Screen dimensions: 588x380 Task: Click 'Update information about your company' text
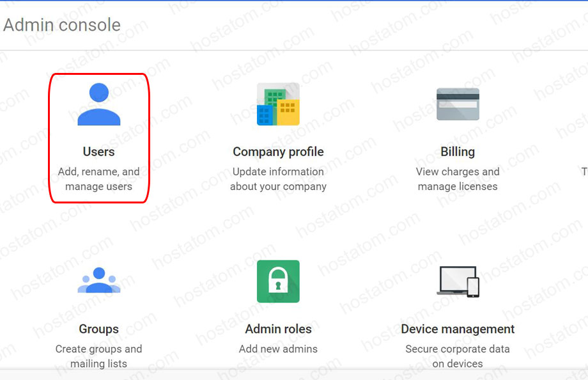tap(278, 179)
